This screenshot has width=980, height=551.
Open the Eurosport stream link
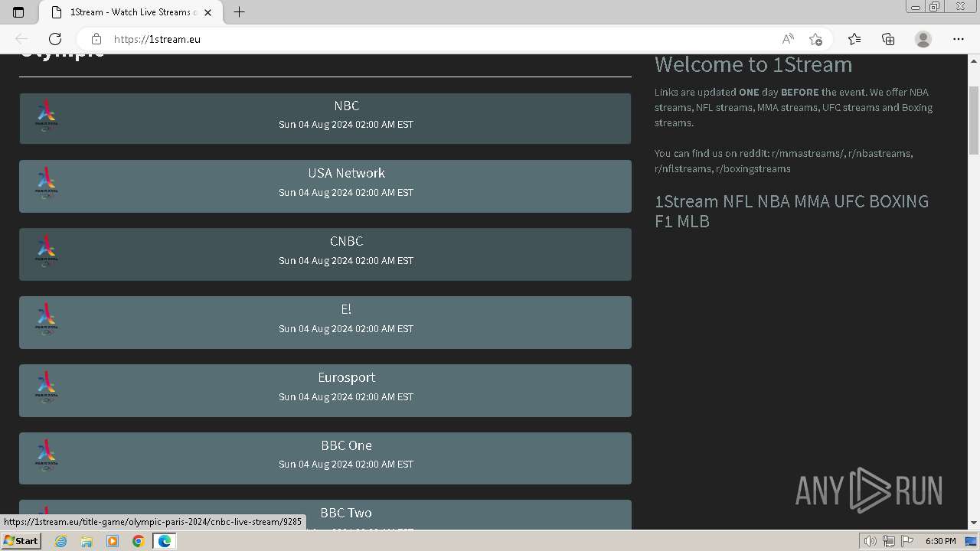click(x=325, y=390)
